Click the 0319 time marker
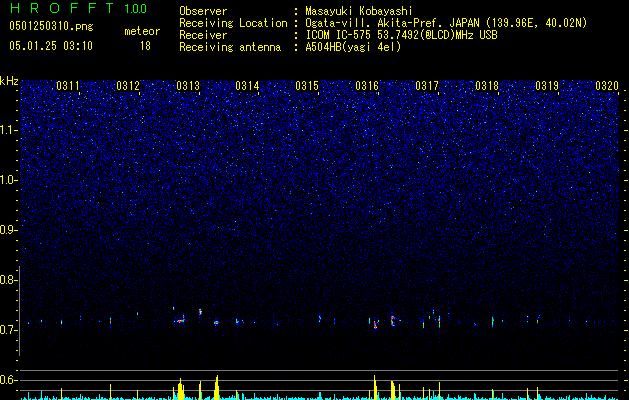This screenshot has width=629, height=400. (547, 86)
